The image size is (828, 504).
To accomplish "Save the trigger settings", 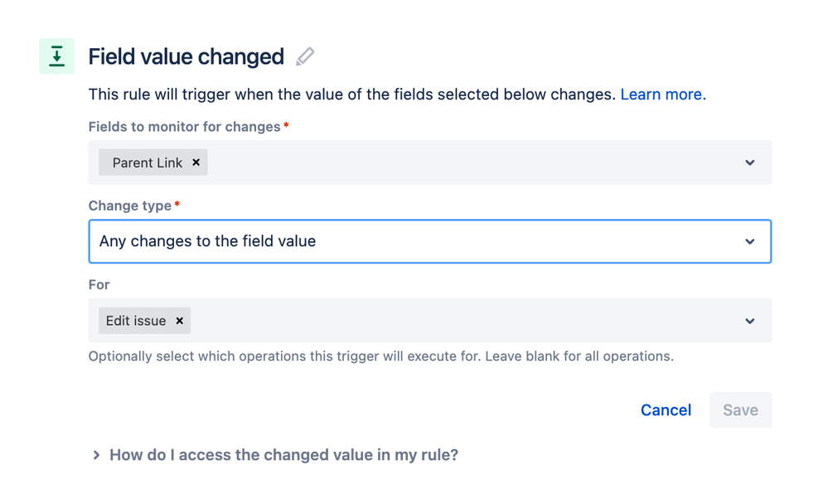I will (740, 410).
